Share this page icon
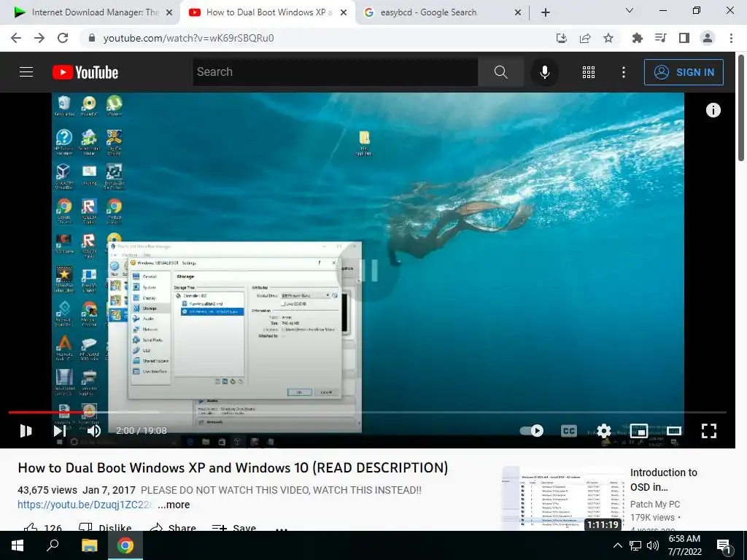This screenshot has width=747, height=560. (x=585, y=38)
